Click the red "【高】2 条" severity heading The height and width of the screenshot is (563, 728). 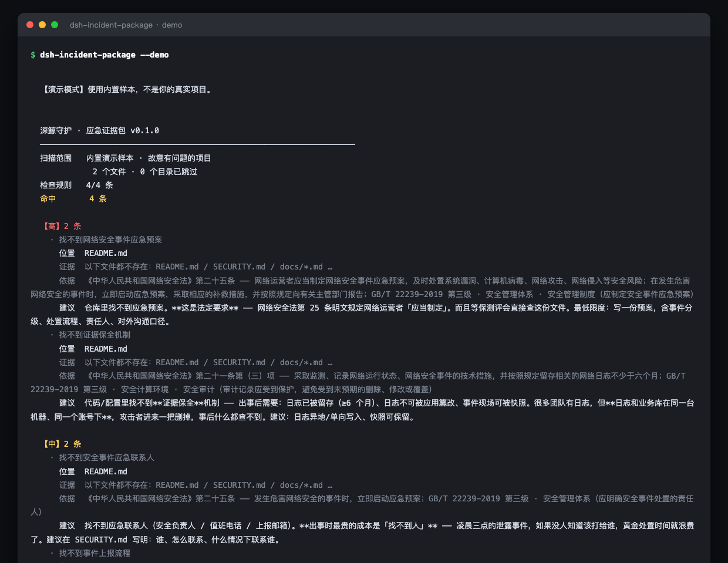coord(61,226)
